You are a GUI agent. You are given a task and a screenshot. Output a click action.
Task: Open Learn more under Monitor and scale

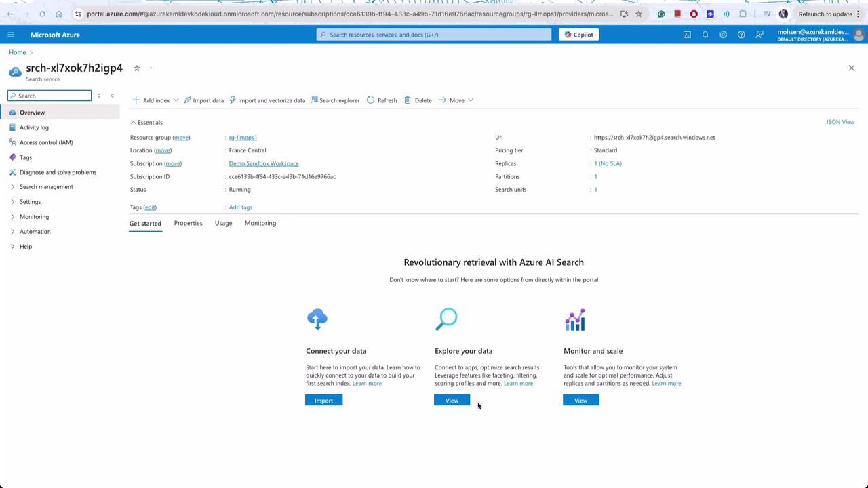click(x=666, y=384)
